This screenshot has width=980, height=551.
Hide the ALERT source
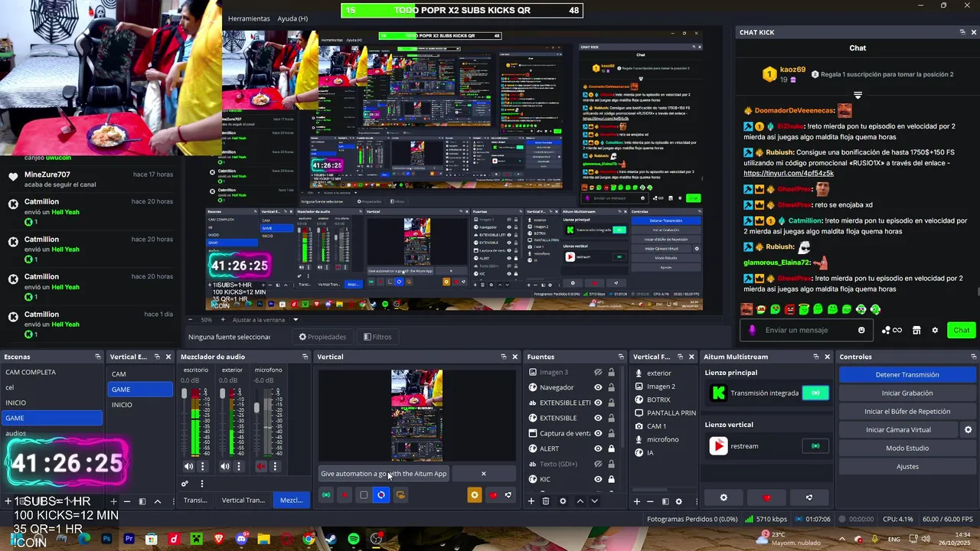click(x=598, y=448)
